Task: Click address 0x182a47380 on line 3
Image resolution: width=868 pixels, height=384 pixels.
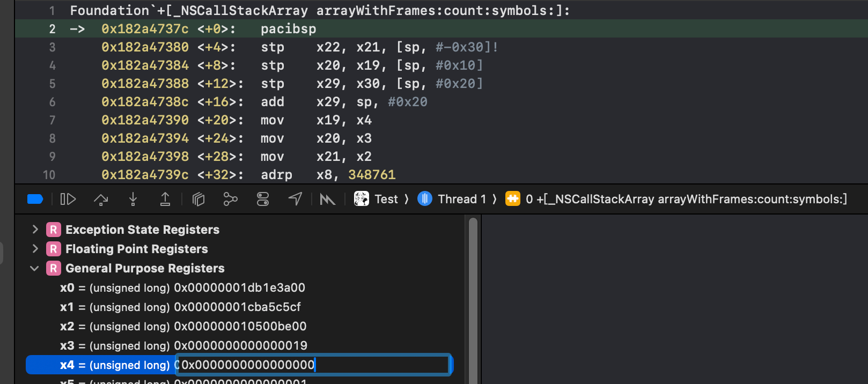Action: click(145, 47)
